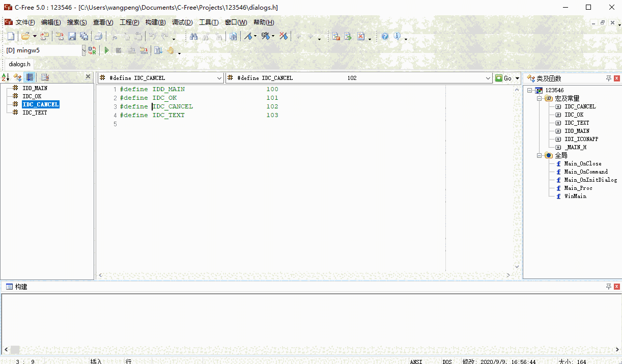The width and height of the screenshot is (622, 364).
Task: Open the Help question mark icon
Action: 385,36
